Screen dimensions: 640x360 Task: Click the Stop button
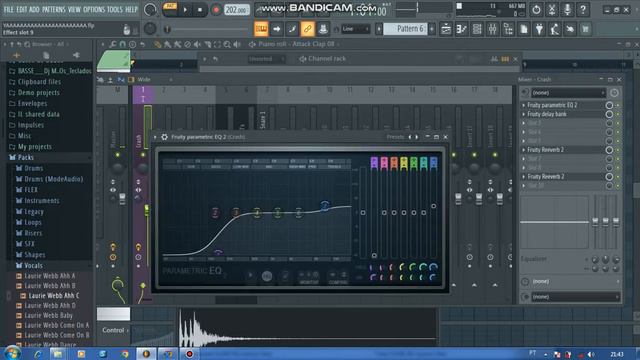(x=200, y=9)
